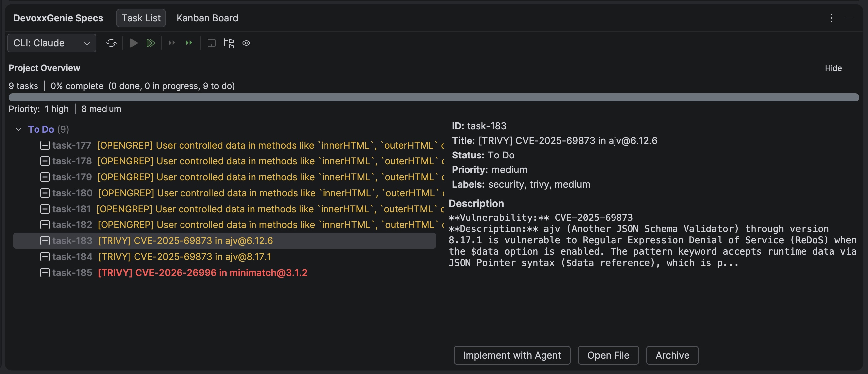Viewport: 868px width, 374px height.
Task: Open the vertical three-dot options menu
Action: click(x=831, y=18)
